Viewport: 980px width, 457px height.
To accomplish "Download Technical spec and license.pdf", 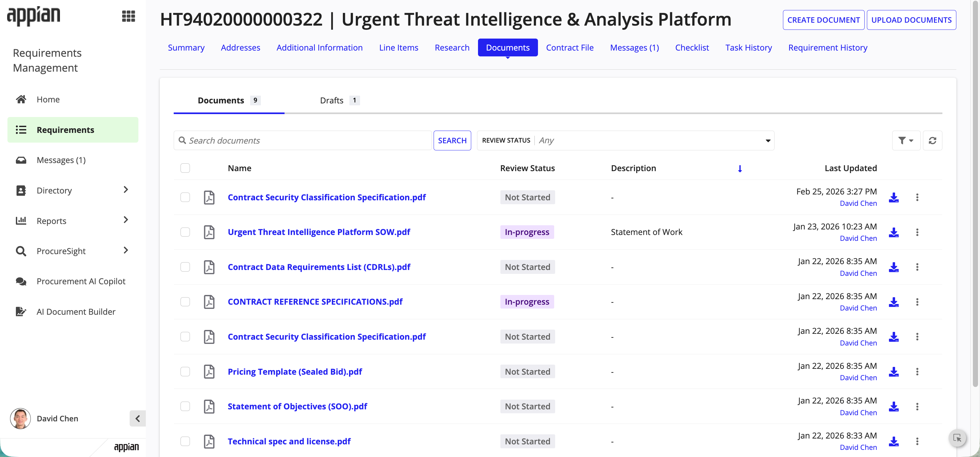I will 894,441.
